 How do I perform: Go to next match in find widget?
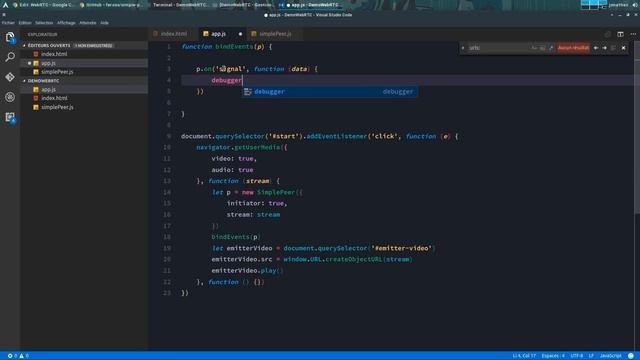[604, 48]
